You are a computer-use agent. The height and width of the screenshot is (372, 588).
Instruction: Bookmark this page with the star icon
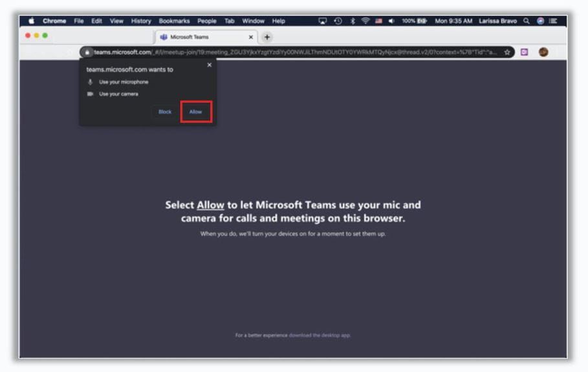coord(507,52)
